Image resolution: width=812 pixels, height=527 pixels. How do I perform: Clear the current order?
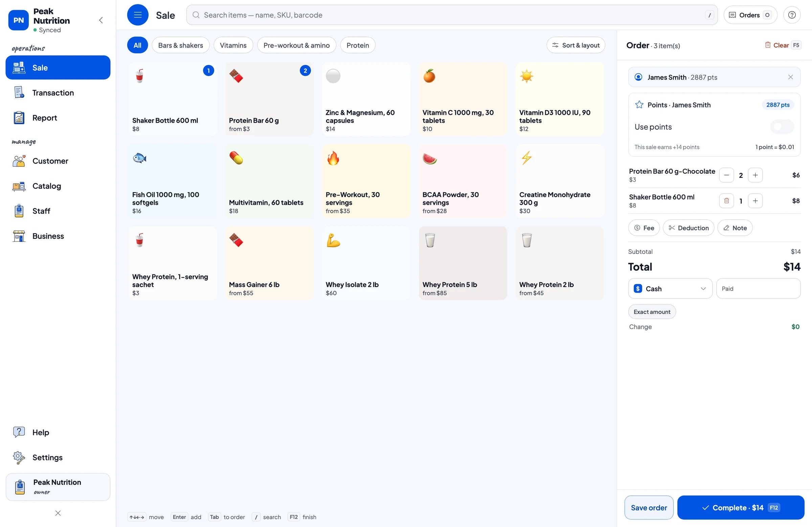(783, 45)
